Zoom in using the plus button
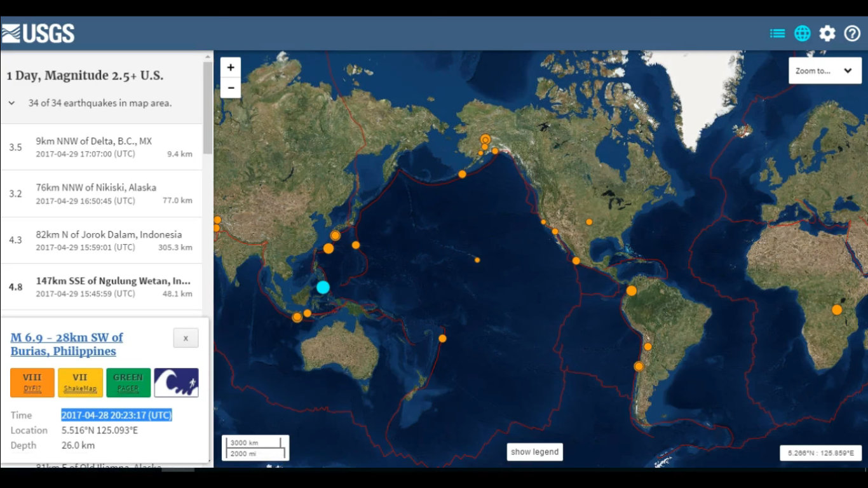868x488 pixels. coord(231,67)
